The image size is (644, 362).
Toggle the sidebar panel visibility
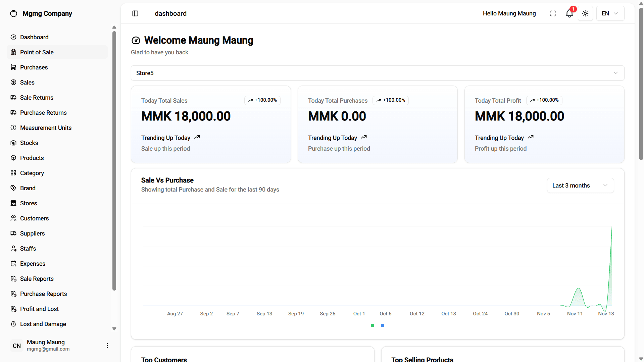point(135,13)
